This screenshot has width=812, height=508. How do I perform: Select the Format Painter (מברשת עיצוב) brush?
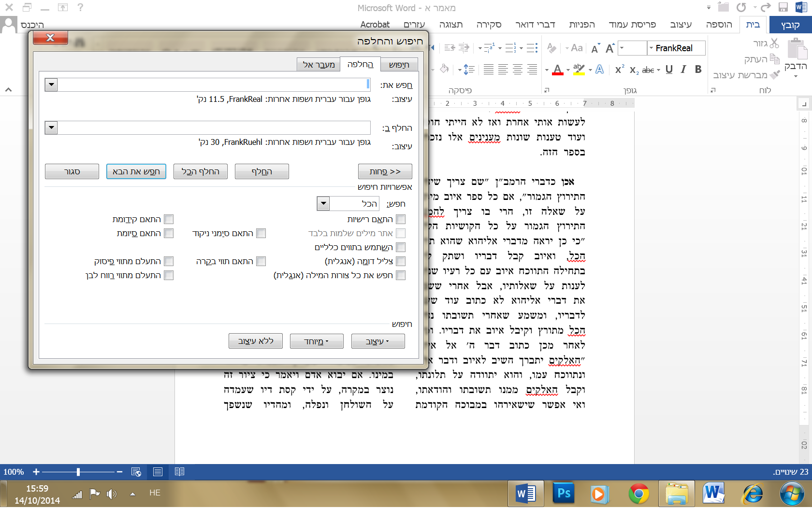775,75
